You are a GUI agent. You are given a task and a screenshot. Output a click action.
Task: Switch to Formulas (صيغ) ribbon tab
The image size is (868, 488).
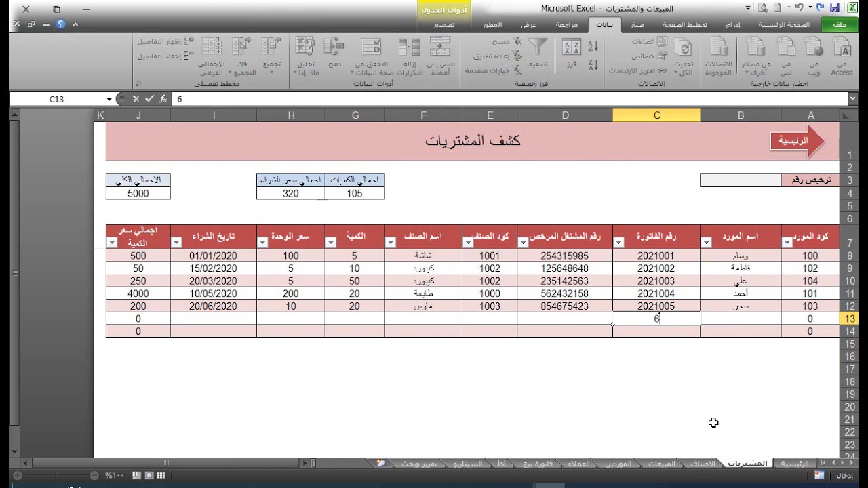637,24
